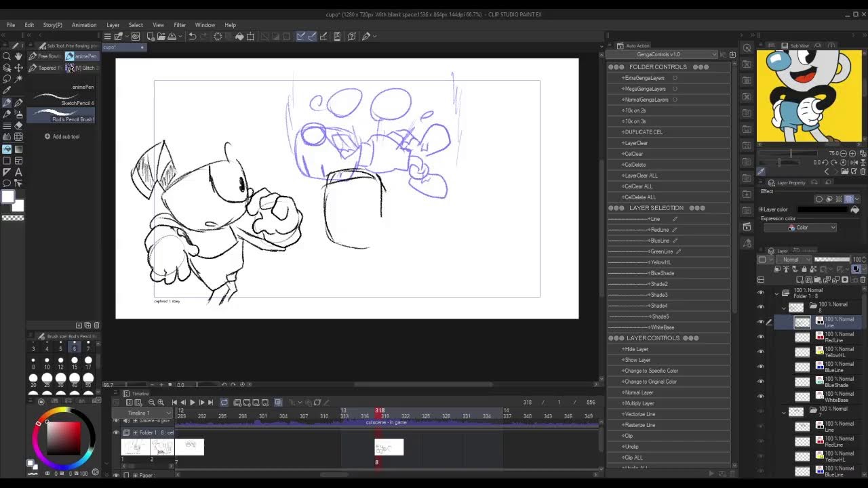Expand the ExtraGengaLayers action
Viewport: 868px width, 488px height.
click(x=623, y=78)
